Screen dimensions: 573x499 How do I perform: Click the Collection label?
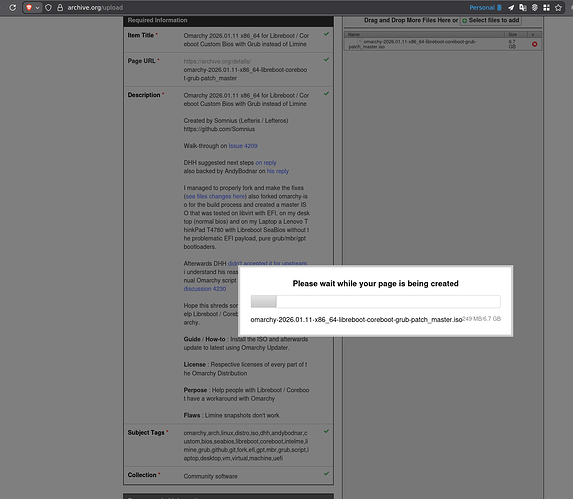coord(142,475)
